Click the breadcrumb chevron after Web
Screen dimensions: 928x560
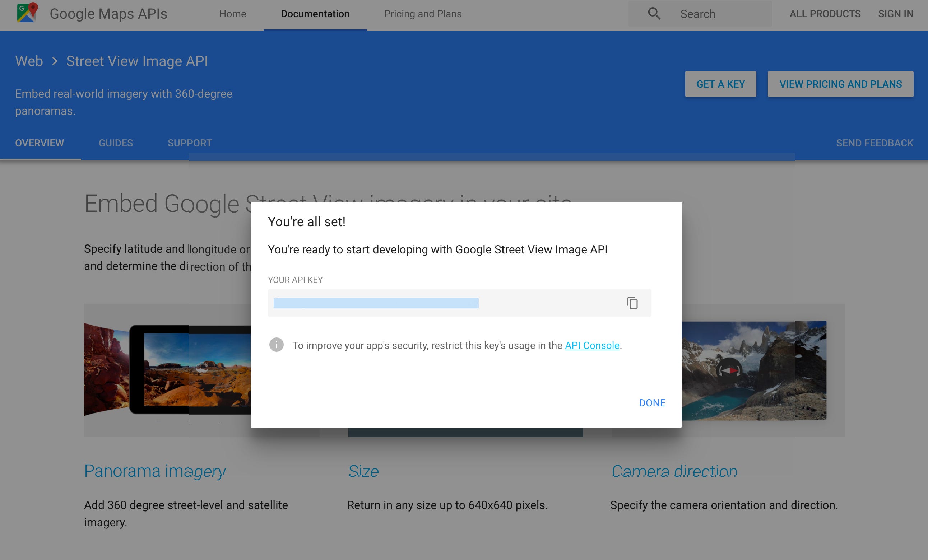(x=55, y=61)
